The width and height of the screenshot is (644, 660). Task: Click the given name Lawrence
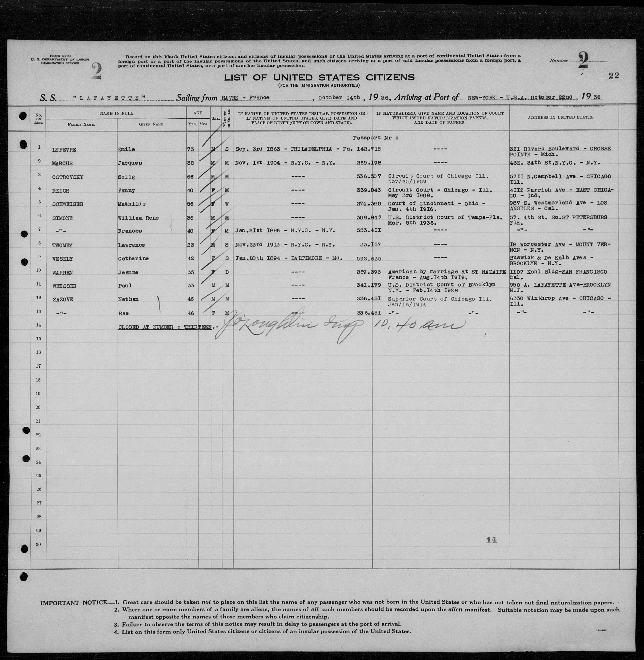click(x=131, y=245)
